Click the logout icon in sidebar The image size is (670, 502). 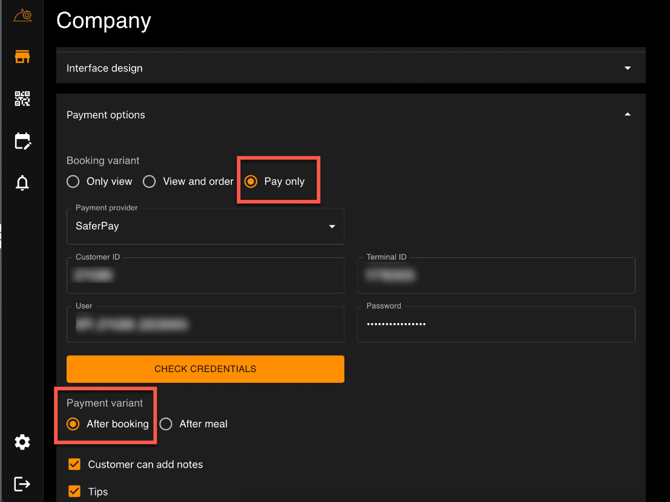[x=22, y=484]
